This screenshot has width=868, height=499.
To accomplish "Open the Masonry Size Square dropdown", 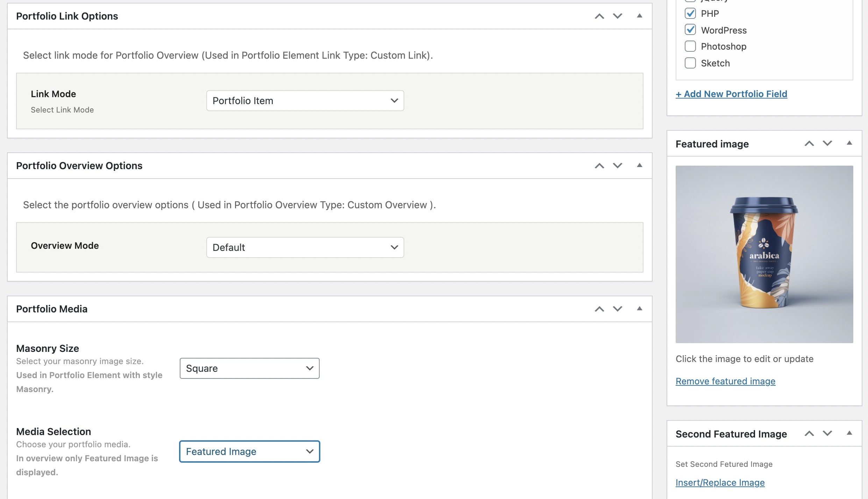I will pos(249,368).
